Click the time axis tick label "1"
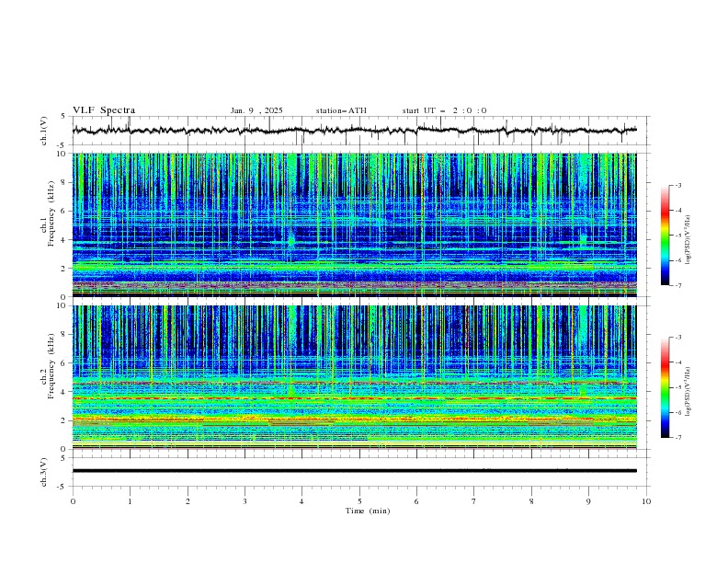This screenshot has width=728, height=563. (130, 501)
